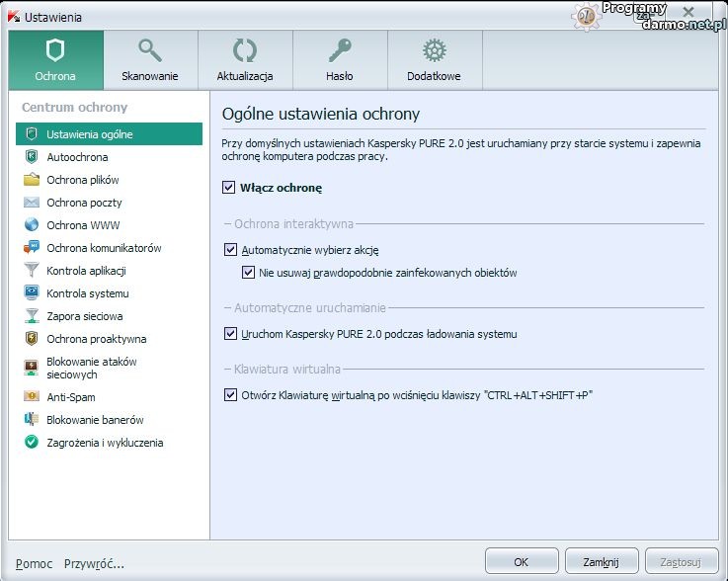728x581 pixels.
Task: Click the chat bubble icon for Ochrona komunikatorów
Action: click(32, 247)
